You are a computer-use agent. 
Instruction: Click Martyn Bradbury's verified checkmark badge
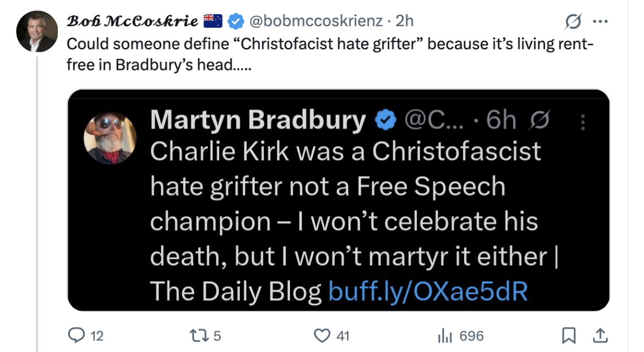[384, 121]
